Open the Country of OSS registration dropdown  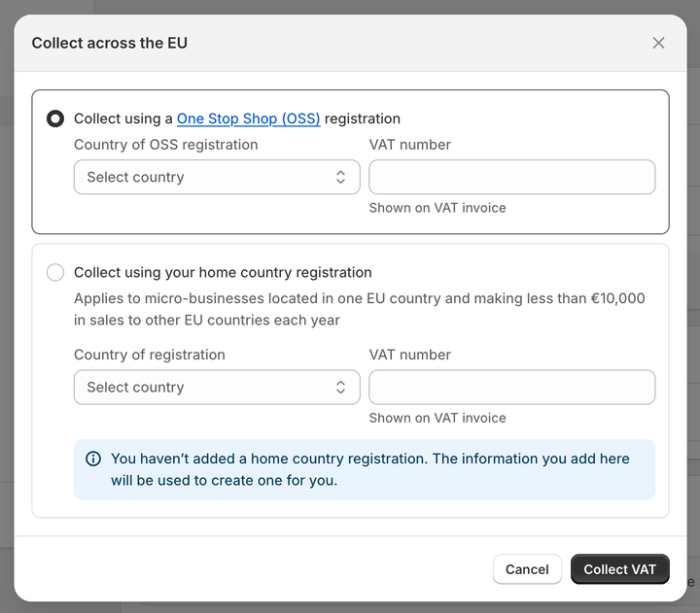click(217, 177)
